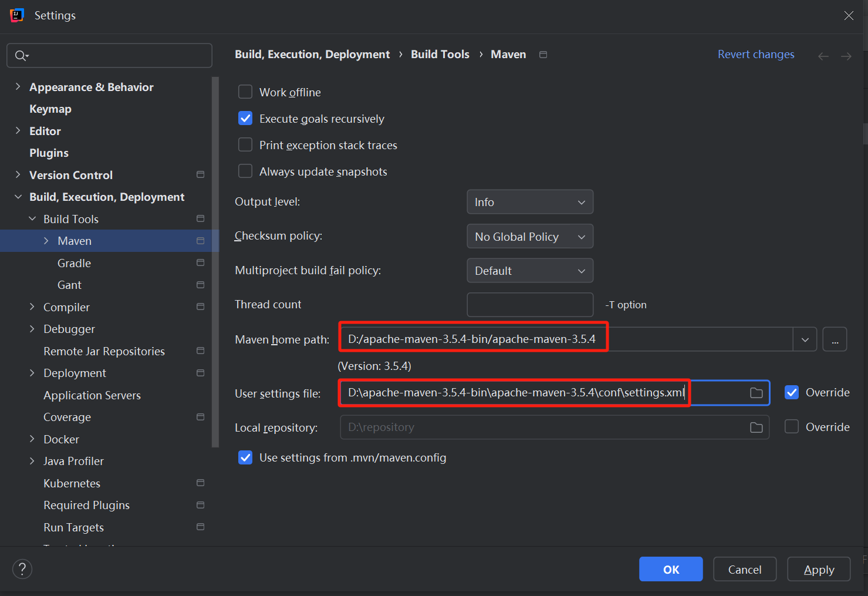Click the IntelliJ IDEA logo in title bar
The height and width of the screenshot is (596, 868).
click(17, 15)
